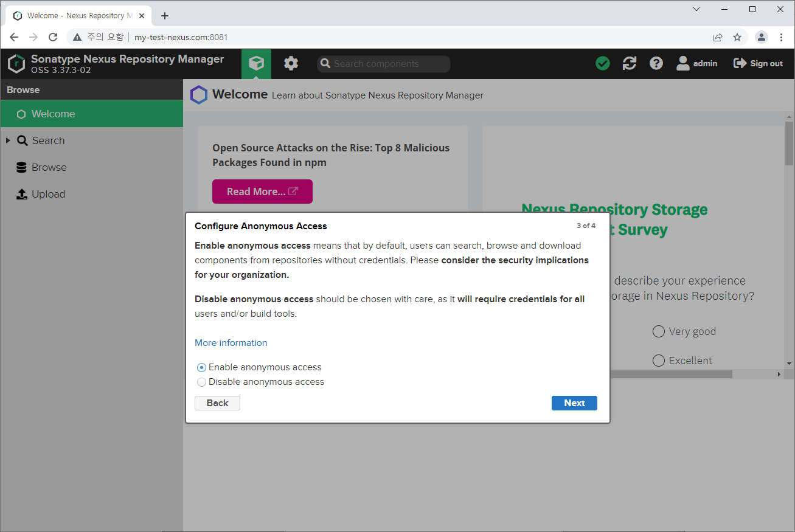The height and width of the screenshot is (532, 795).
Task: Click the Next button in dialog
Action: click(x=574, y=403)
